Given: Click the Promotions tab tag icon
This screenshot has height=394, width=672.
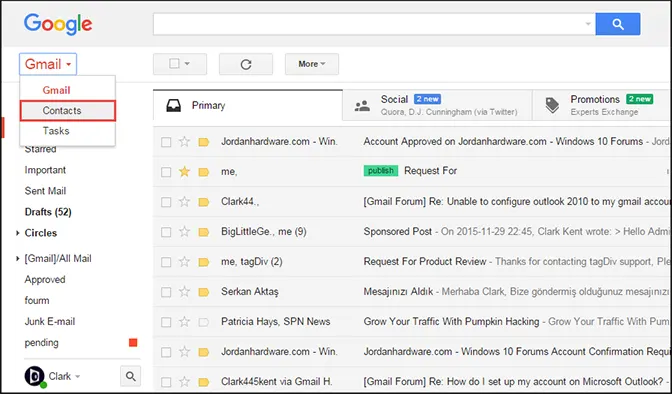Looking at the screenshot, I should (x=552, y=105).
